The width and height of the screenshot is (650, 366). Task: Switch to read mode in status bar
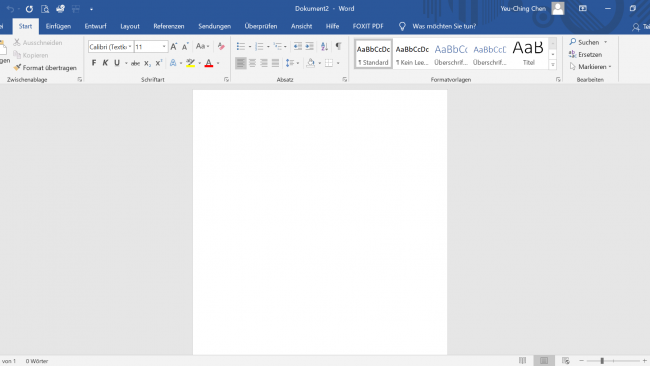tap(522, 361)
